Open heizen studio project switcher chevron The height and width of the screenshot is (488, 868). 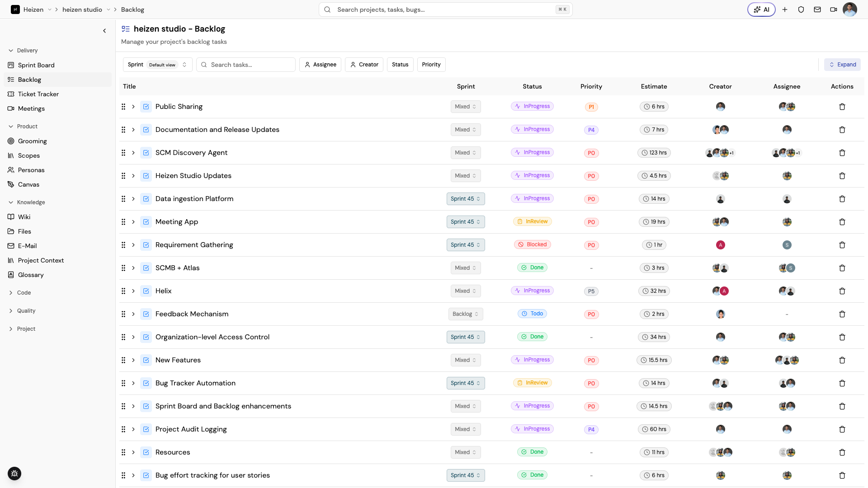(108, 9)
